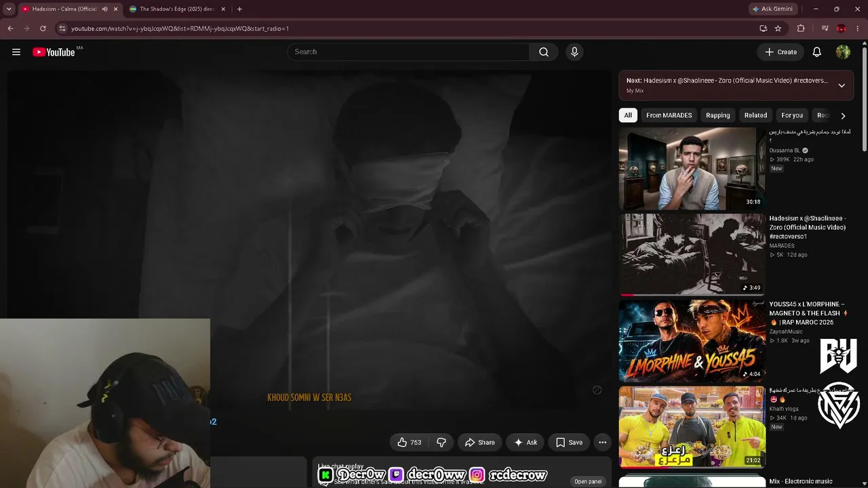This screenshot has width=868, height=488.
Task: Mute the Hadesism tab audio icon
Action: [x=104, y=9]
